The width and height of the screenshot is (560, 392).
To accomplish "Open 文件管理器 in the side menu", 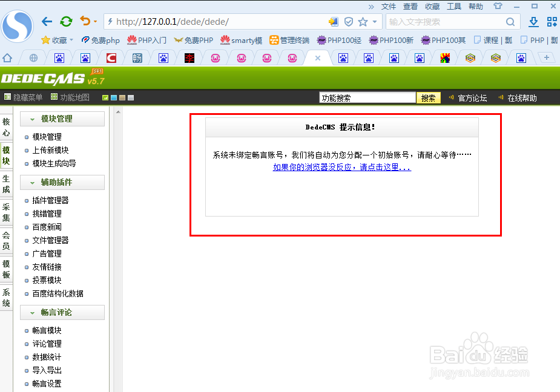I will pos(50,240).
